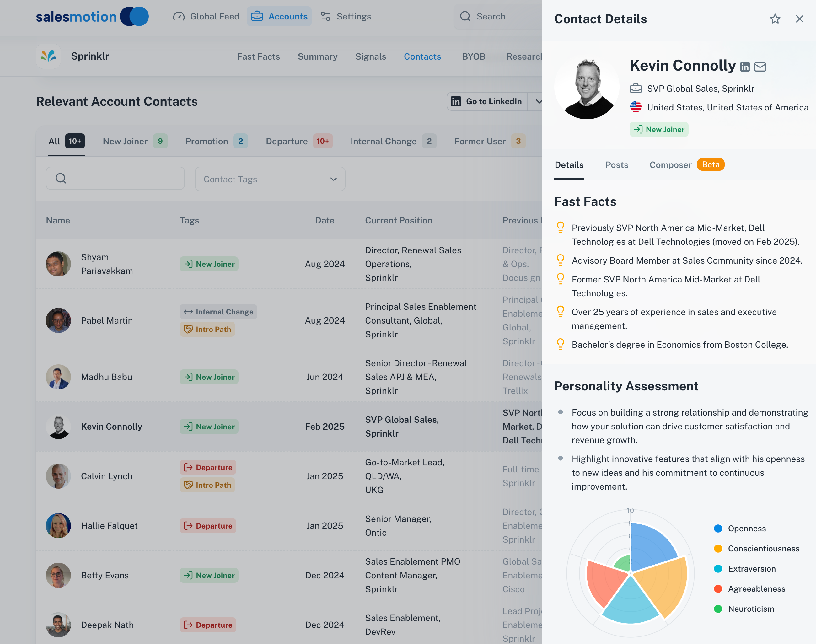Open the Contact Tags dropdown
This screenshot has width=816, height=644.
pyautogui.click(x=270, y=179)
